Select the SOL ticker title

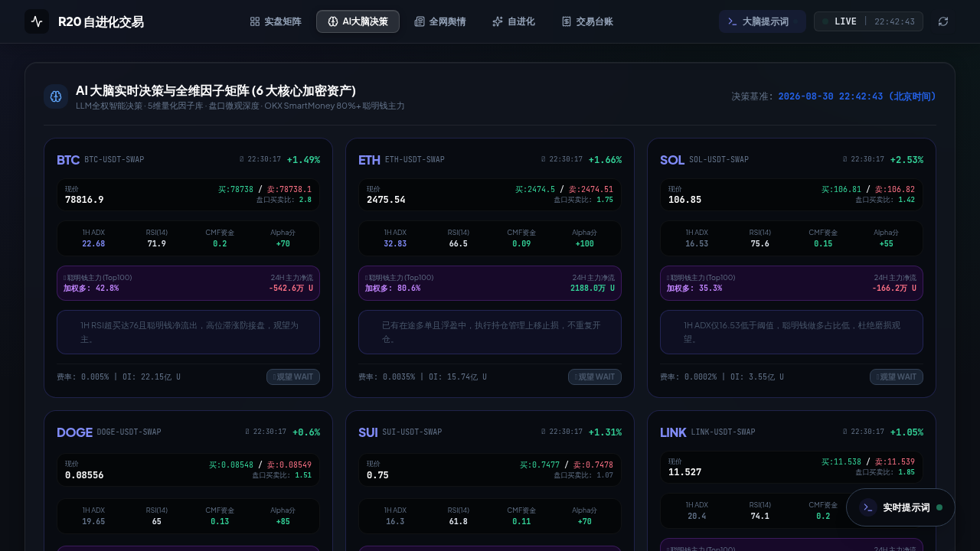coord(672,160)
